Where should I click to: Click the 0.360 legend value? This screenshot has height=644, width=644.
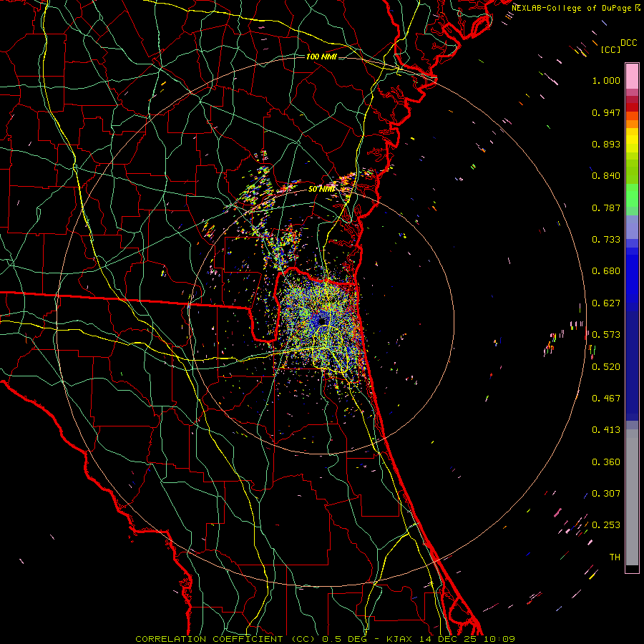(x=606, y=462)
